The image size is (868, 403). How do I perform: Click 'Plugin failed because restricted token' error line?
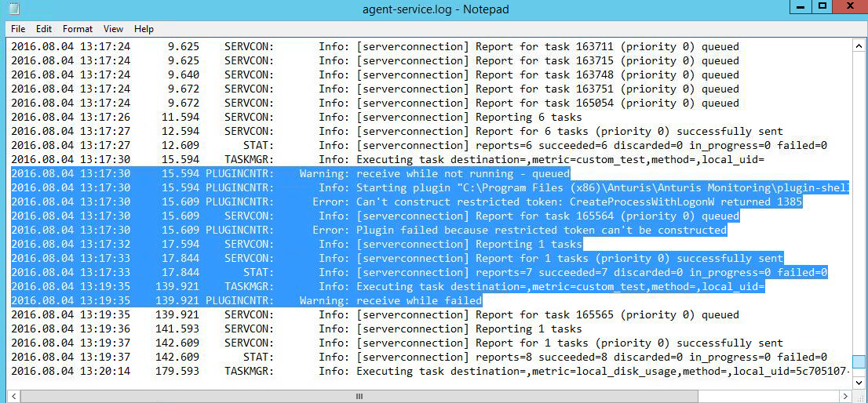[x=369, y=230]
